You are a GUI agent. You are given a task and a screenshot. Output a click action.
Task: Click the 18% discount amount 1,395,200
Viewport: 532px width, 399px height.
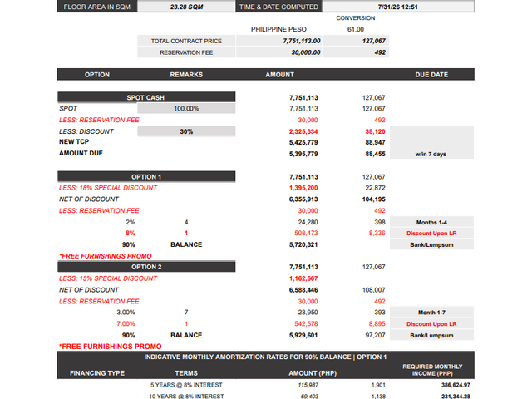point(303,188)
